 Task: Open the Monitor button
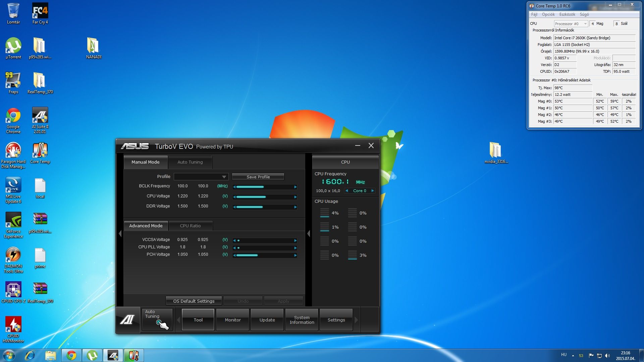233,320
